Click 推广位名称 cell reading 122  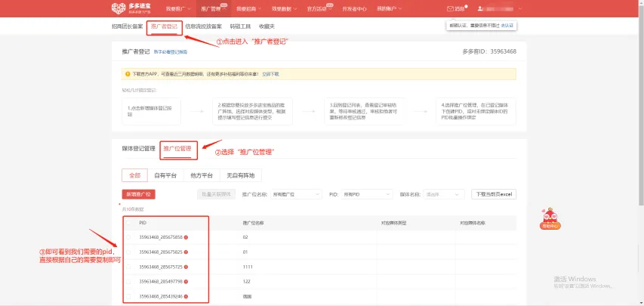tap(246, 282)
